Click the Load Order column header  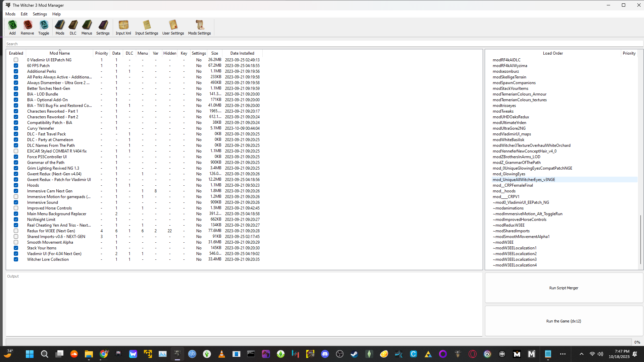pyautogui.click(x=553, y=53)
